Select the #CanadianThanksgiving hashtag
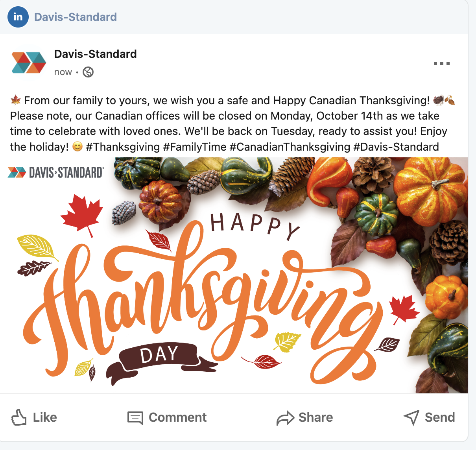Screen dimensions: 476x450 290,147
